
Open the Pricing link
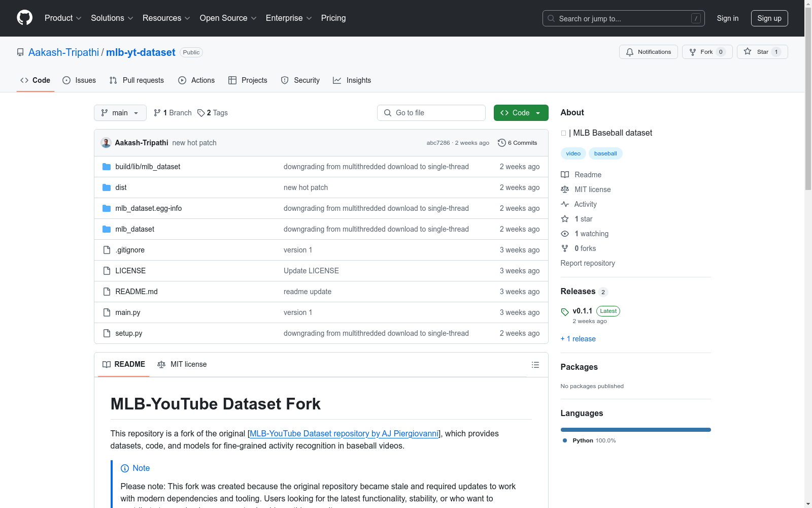[x=333, y=18]
